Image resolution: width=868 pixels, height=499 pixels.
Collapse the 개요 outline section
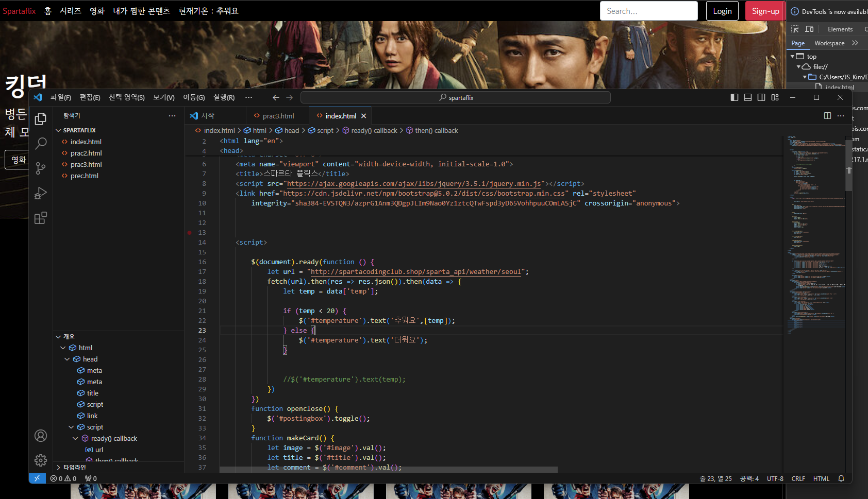pos(59,336)
